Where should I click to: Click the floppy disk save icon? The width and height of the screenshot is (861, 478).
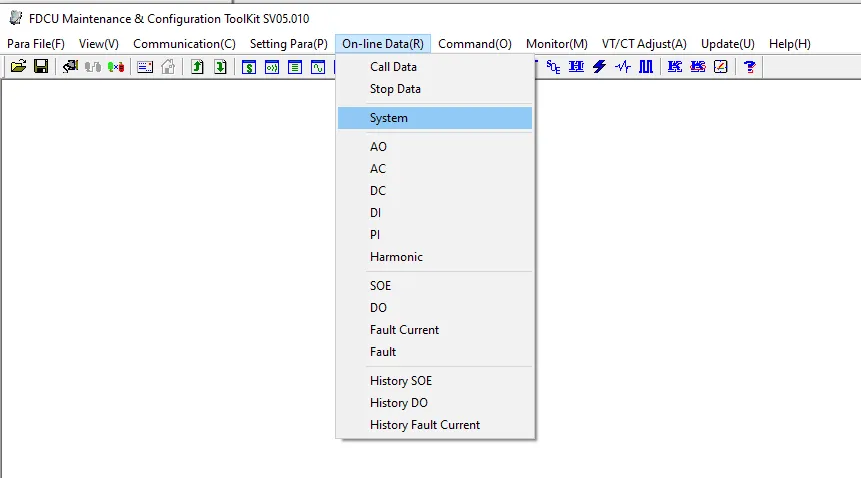(x=41, y=67)
